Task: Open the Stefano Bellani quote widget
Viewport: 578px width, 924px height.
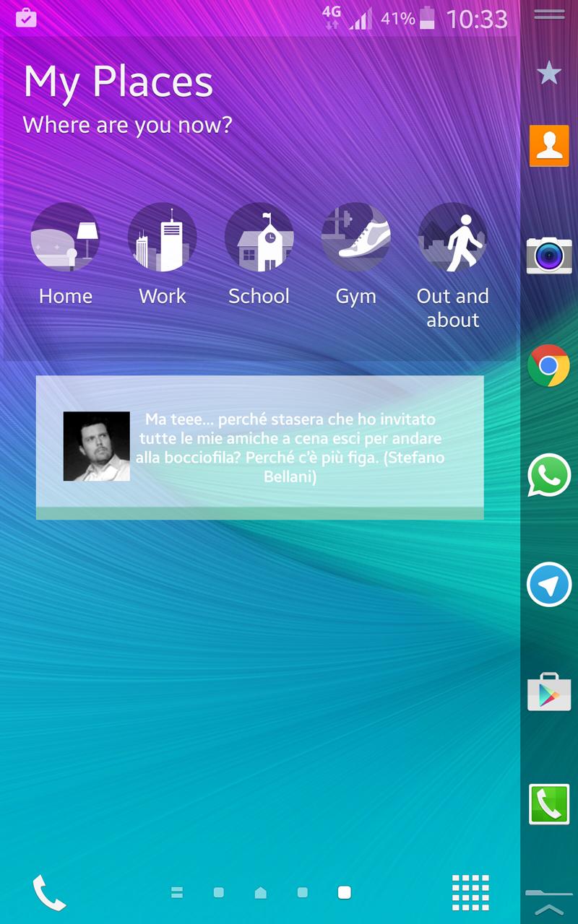Action: [260, 448]
